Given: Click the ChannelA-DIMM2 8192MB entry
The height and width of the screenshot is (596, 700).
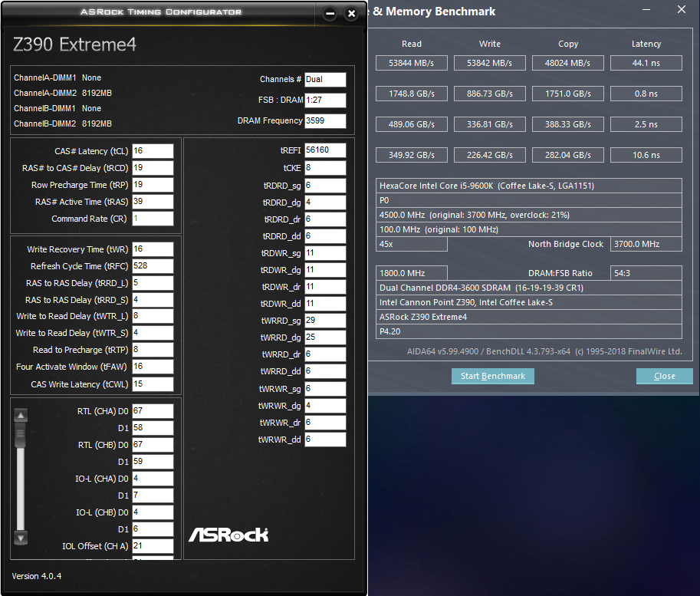Looking at the screenshot, I should (x=63, y=93).
